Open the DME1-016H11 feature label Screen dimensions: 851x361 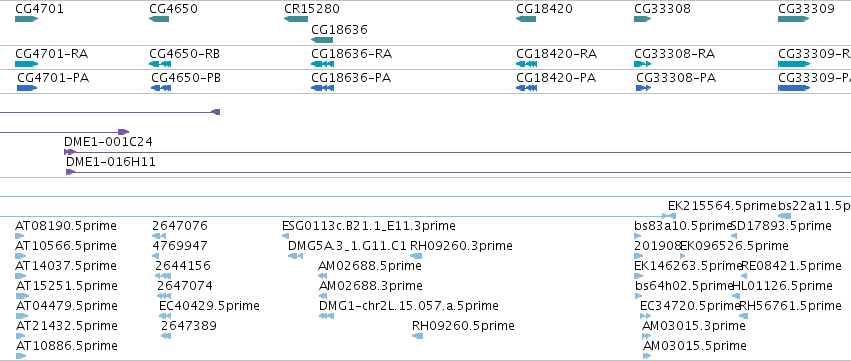pos(111,161)
